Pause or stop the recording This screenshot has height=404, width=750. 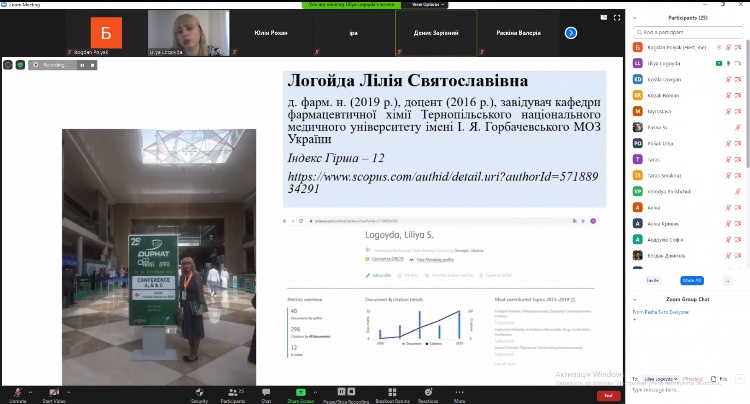tap(346, 390)
